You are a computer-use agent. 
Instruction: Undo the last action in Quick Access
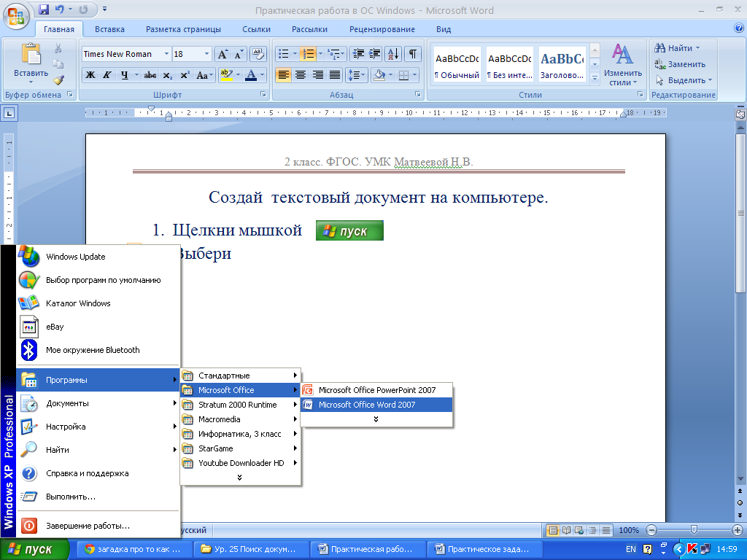coord(60,9)
